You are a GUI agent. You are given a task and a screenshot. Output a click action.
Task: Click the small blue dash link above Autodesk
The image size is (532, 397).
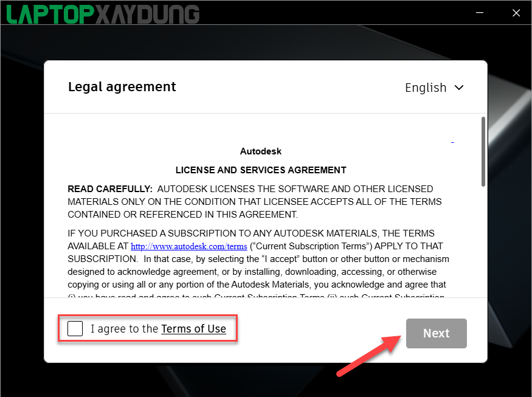click(x=452, y=142)
